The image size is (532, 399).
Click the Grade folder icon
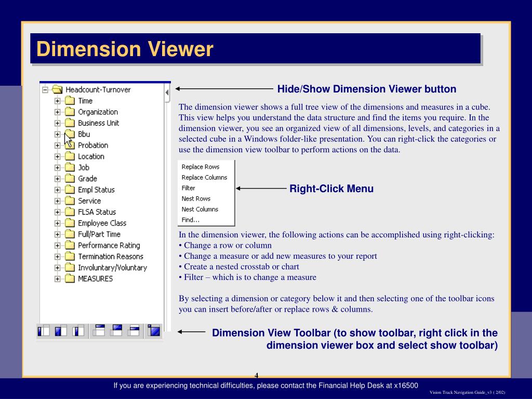click(70, 179)
